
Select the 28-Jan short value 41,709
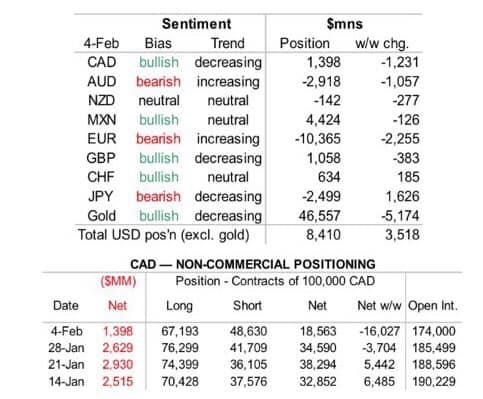point(248,348)
